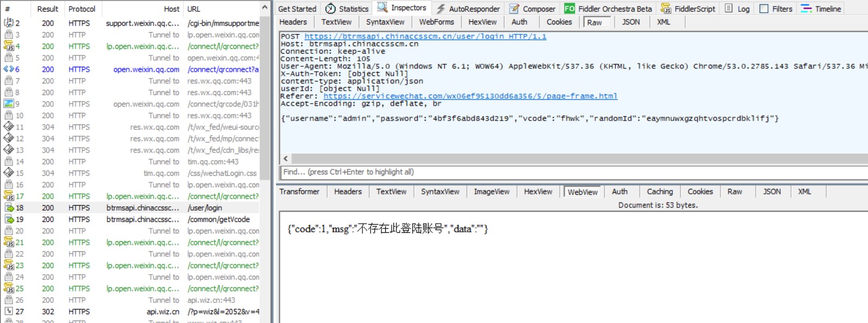The image size is (868, 323).
Task: Click the Log document icon
Action: [729, 9]
